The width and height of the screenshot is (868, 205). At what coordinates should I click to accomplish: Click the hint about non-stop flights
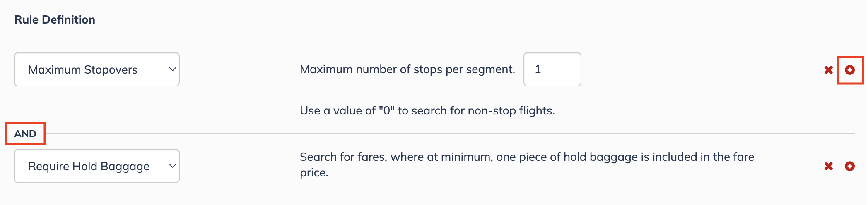coord(427,110)
